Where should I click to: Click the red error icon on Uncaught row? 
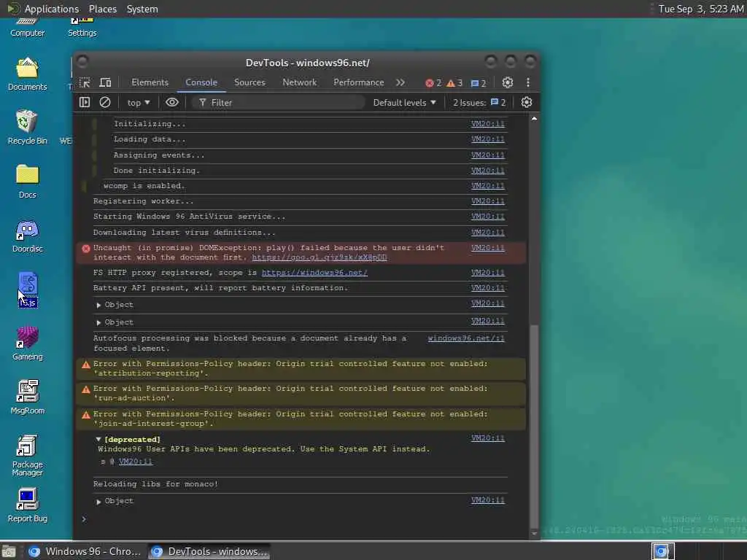(86, 248)
